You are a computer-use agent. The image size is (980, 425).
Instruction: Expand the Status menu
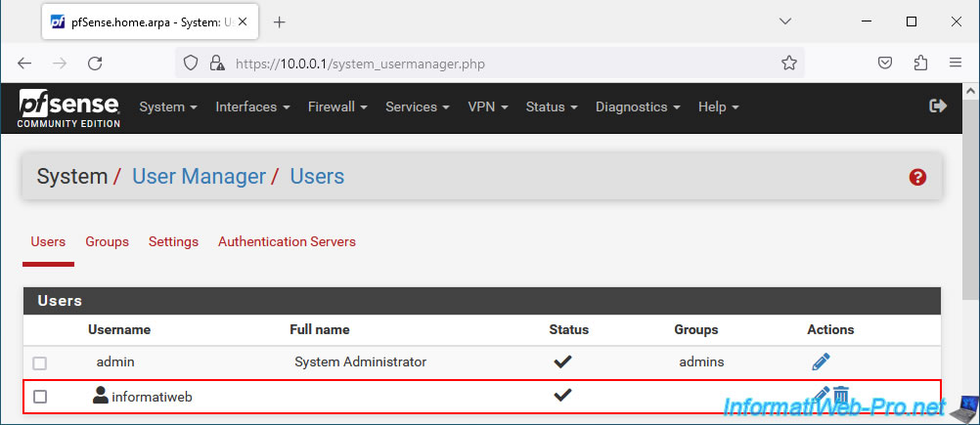point(552,106)
